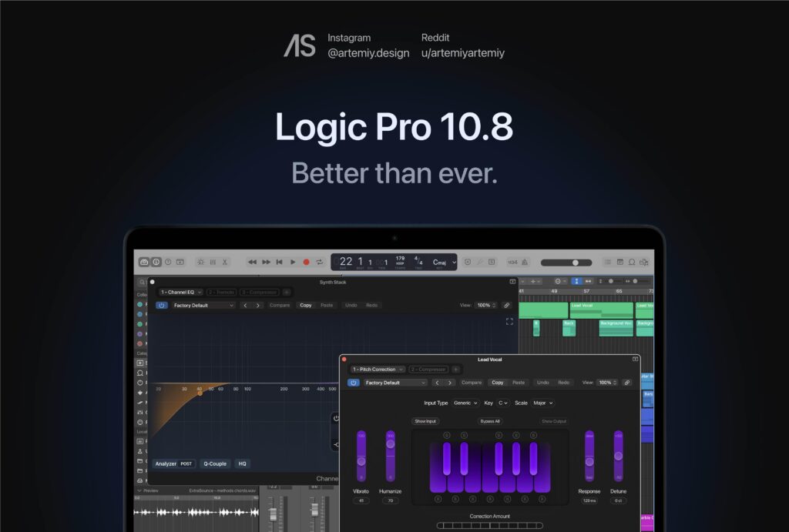Viewport: 789px width, 532px height.
Task: Switch to the 2 - Compressor slot in Lead Vocal
Action: pos(428,370)
